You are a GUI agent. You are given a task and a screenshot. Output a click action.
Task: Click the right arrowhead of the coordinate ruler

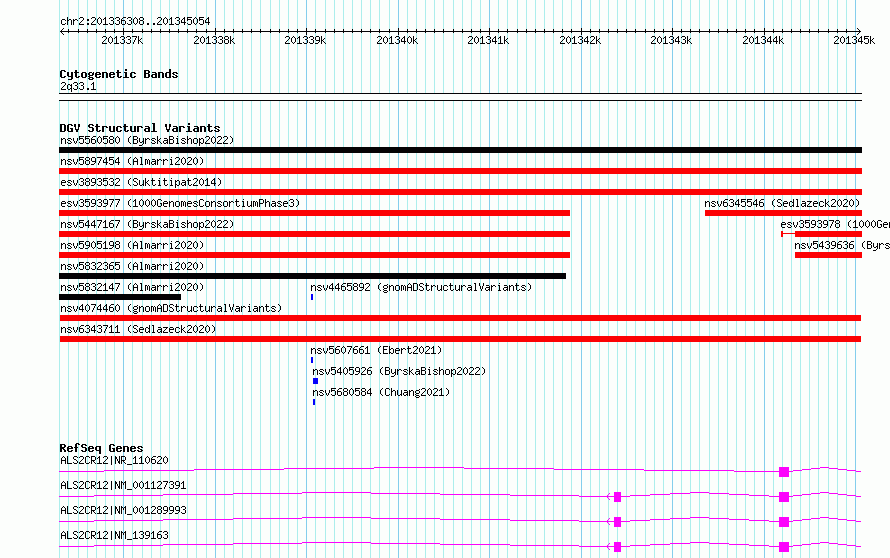[859, 32]
